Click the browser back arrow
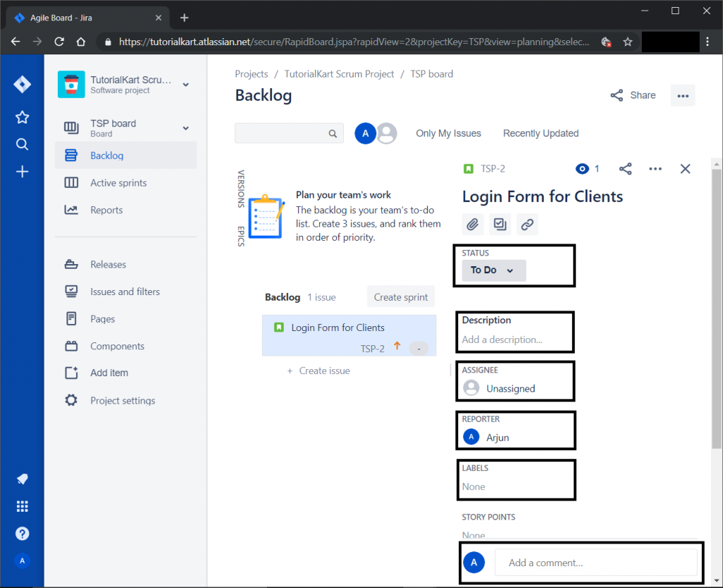This screenshot has height=588, width=723. (16, 42)
